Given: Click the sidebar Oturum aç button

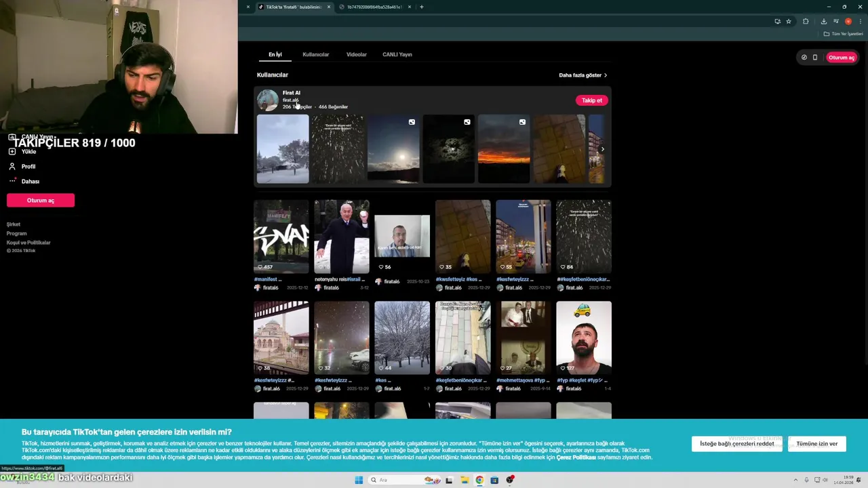Looking at the screenshot, I should click(x=41, y=200).
